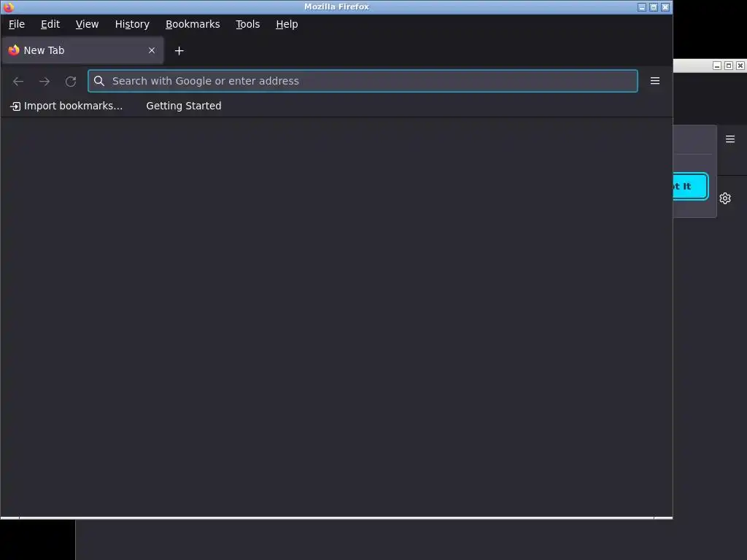Open hamburger menu in the background window

tap(729, 139)
